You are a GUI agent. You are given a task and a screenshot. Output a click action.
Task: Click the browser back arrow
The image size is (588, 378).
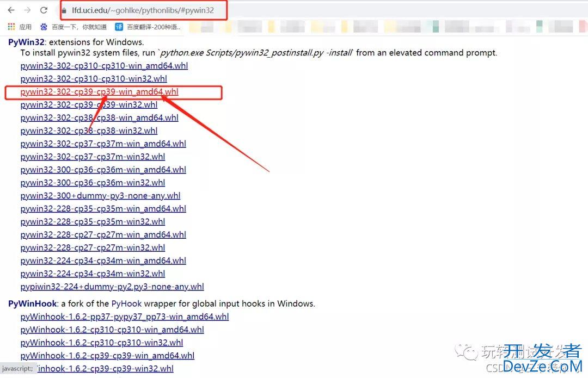11,10
